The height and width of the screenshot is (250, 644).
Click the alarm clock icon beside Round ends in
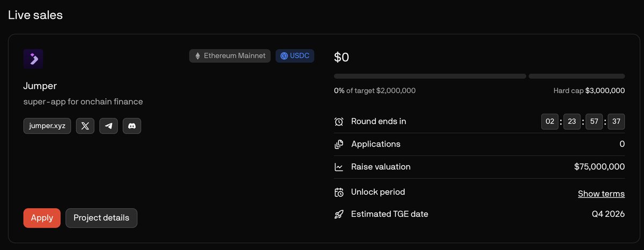[339, 122]
